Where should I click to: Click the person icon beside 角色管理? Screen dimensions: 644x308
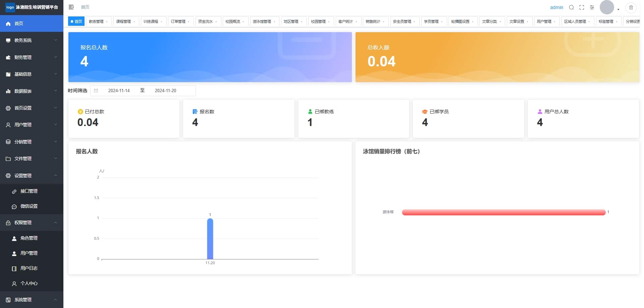pos(14,238)
